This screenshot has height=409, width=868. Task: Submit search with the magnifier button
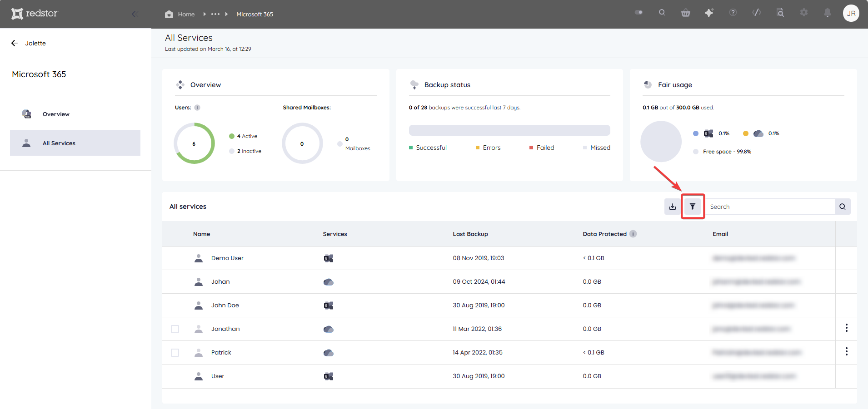tap(843, 207)
